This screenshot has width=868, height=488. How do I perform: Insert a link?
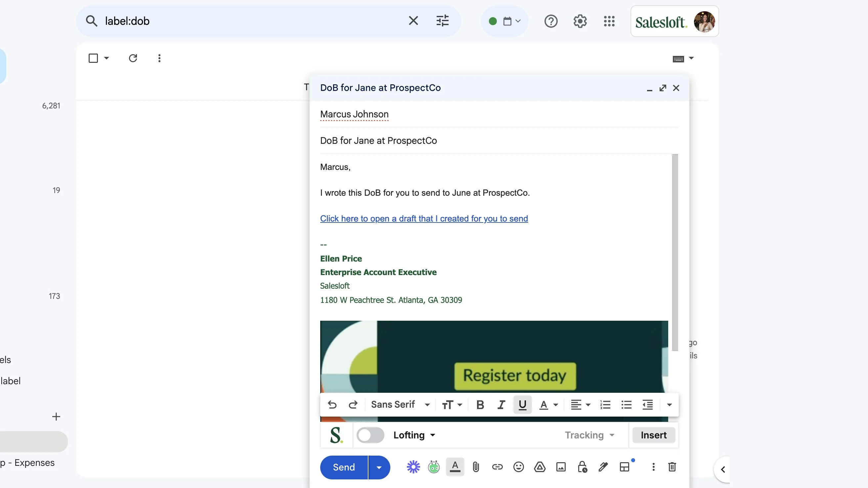click(498, 467)
